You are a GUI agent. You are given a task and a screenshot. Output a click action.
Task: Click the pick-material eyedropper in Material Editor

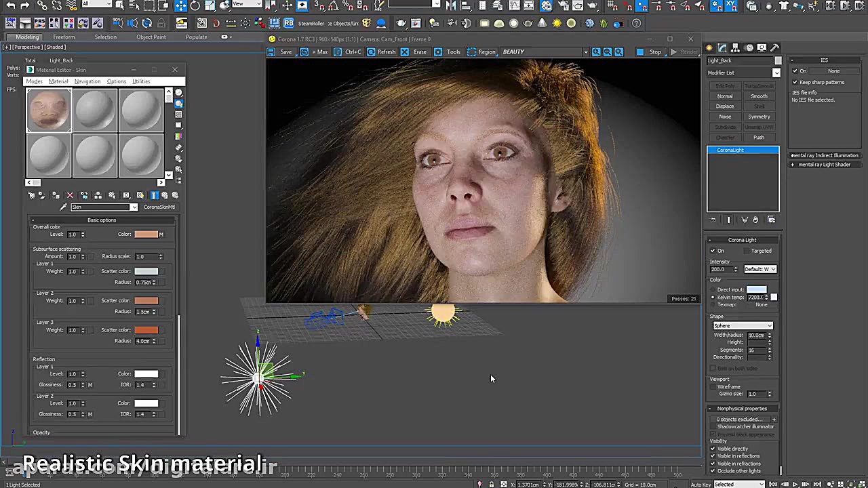63,207
